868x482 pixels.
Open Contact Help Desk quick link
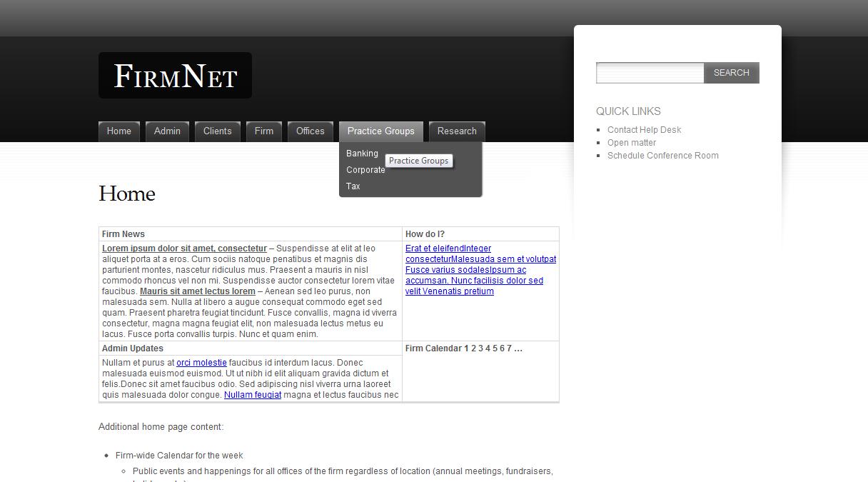coord(644,130)
